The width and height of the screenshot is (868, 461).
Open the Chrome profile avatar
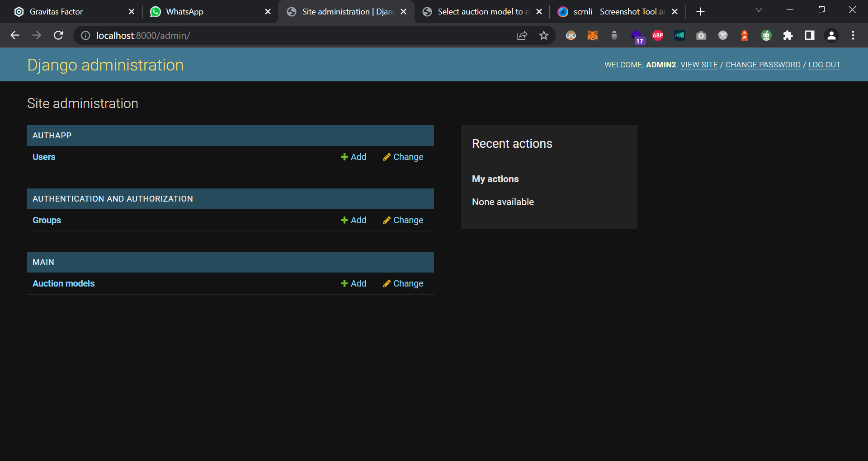click(x=831, y=35)
